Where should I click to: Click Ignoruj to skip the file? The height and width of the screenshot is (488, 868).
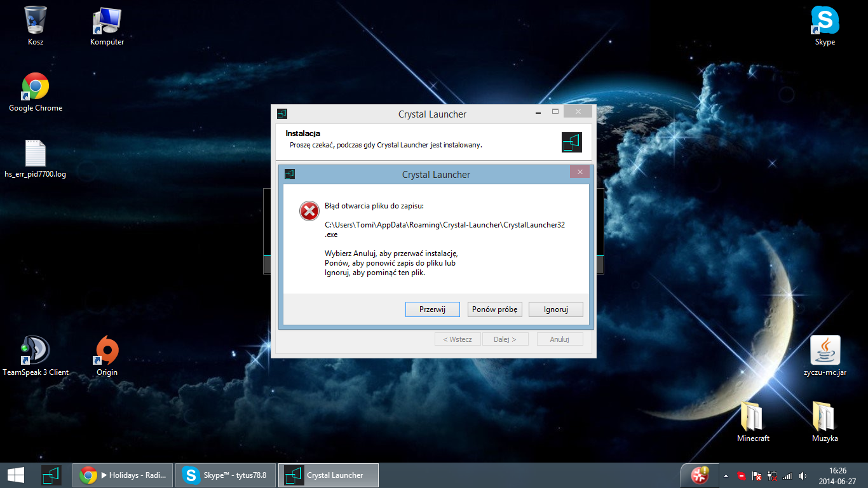[x=556, y=309]
